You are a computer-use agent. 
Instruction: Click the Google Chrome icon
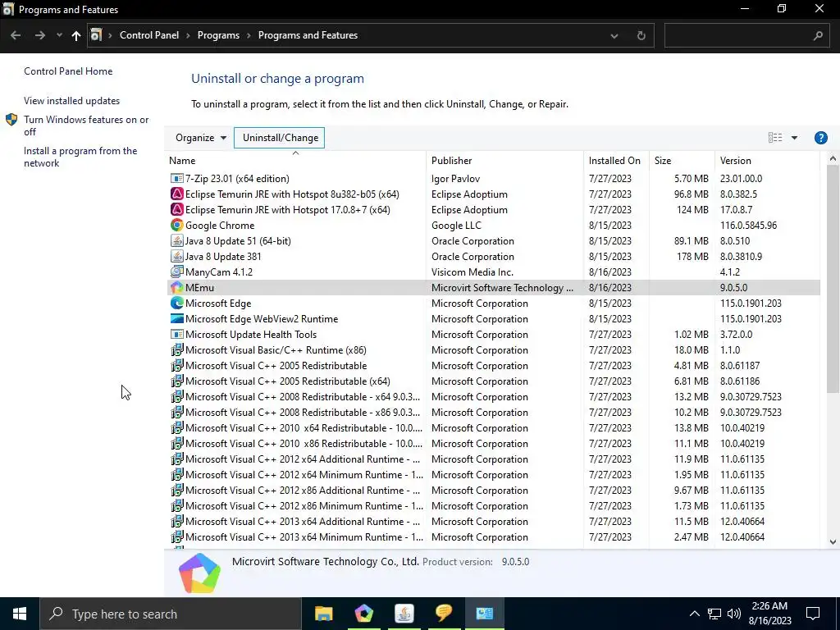click(x=177, y=225)
